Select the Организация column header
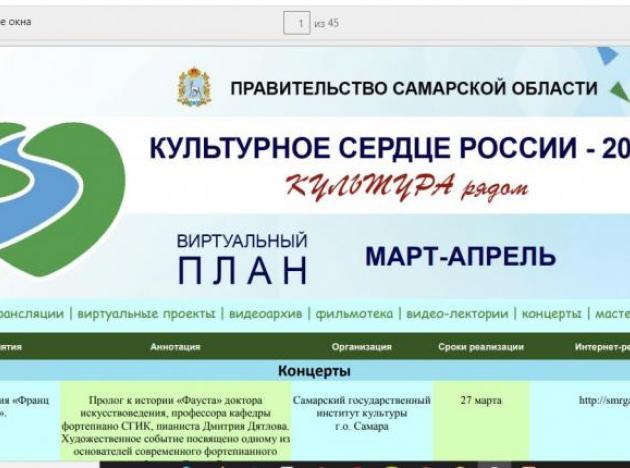Viewport: 630px width, 468px height. coord(361,347)
